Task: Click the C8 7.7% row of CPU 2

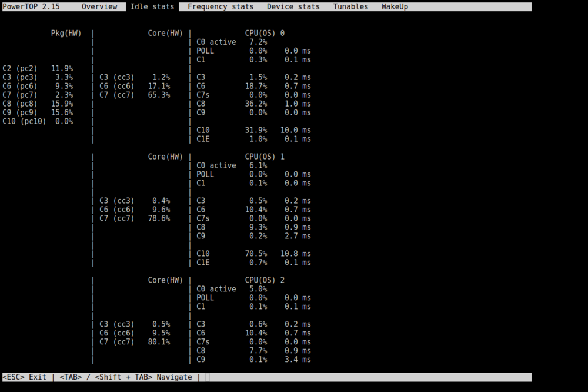Action: tap(253, 351)
